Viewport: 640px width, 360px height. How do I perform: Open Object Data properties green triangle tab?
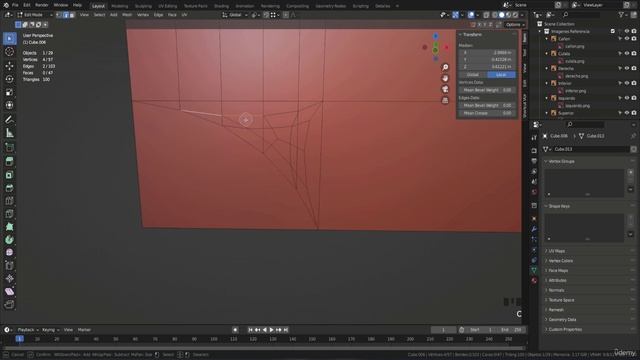(x=534, y=270)
